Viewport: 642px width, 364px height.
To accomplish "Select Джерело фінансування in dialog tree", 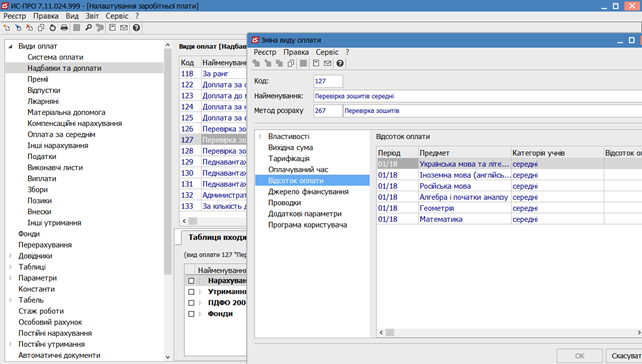I will point(308,192).
